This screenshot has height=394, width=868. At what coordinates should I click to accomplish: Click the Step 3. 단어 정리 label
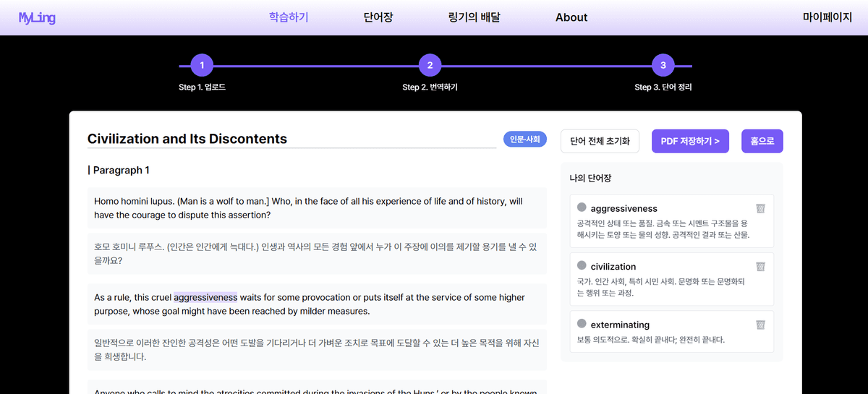[x=663, y=87]
